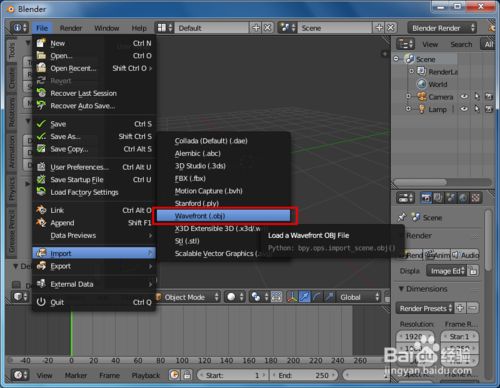Toggle the timeline preview range clock icon
Viewport: 500px width, 388px height.
point(175,375)
